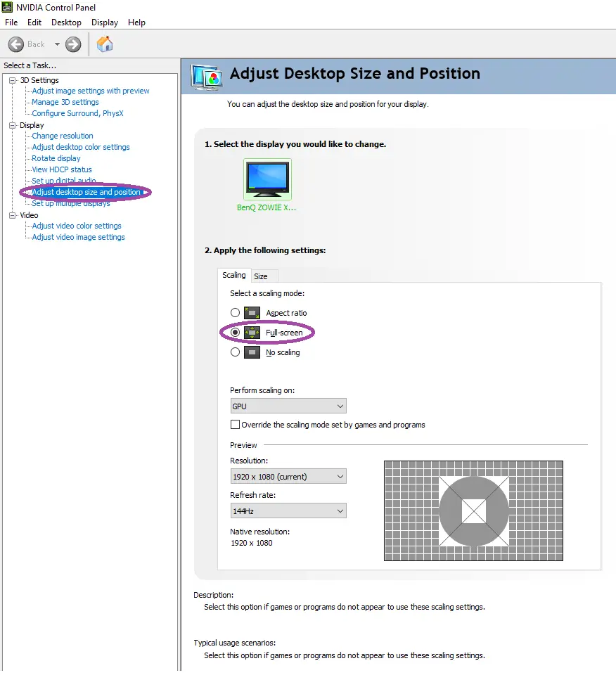
Task: Open the Perform scaling on GPU dropdown
Action: (x=288, y=406)
